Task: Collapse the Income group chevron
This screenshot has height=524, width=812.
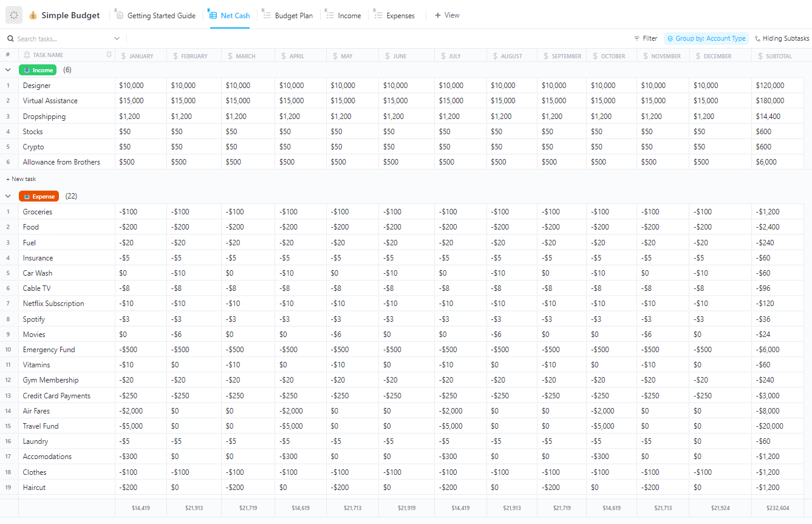Action: click(8, 70)
